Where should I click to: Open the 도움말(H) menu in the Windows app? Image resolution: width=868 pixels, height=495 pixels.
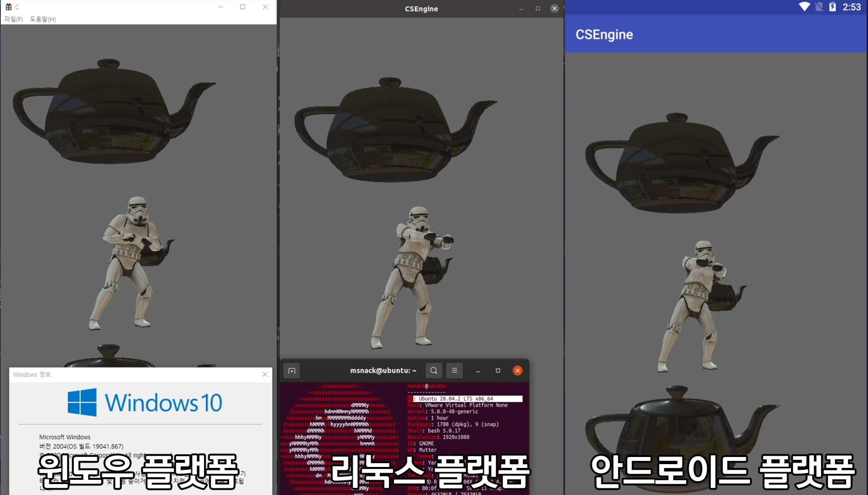[x=43, y=19]
